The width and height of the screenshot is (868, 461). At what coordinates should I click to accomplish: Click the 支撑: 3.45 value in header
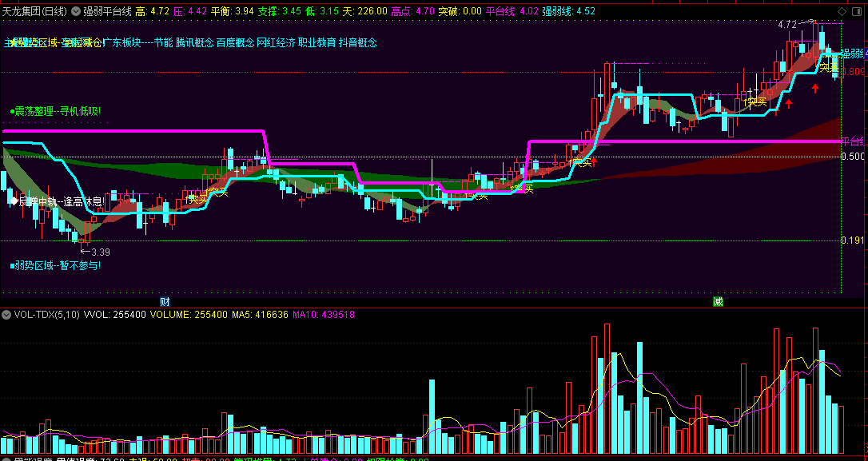[x=280, y=11]
